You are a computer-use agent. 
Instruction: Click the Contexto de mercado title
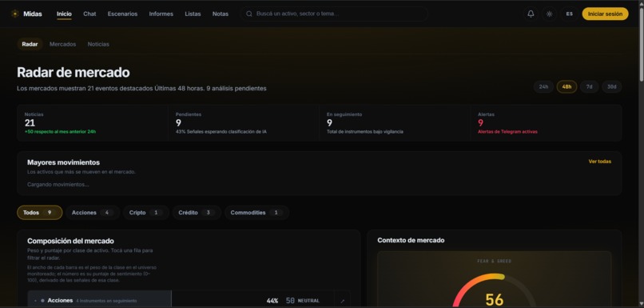tap(411, 240)
